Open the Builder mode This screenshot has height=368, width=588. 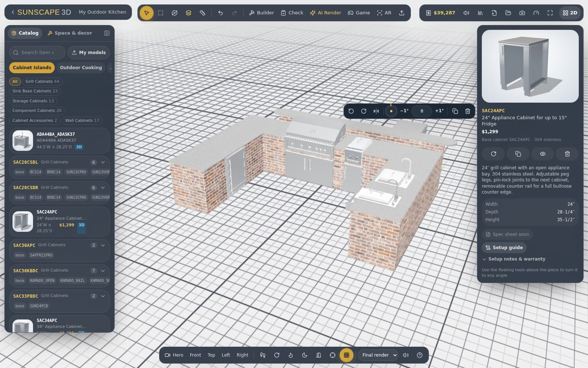tap(261, 13)
